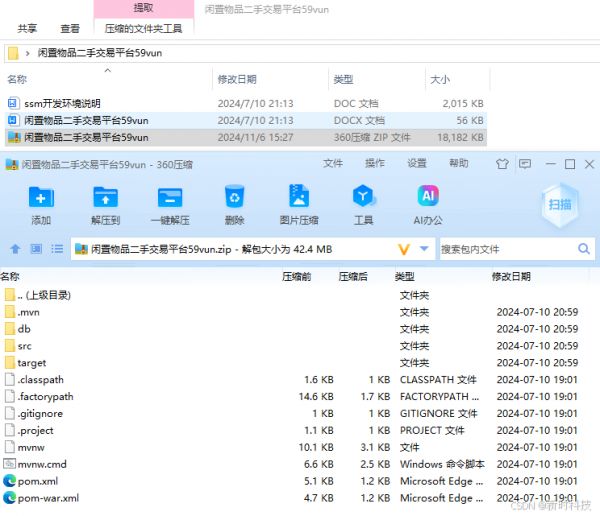Image resolution: width=600 pixels, height=516 pixels.
Task: Click the document icon of the ssm开发环境说明 row
Action: click(x=13, y=103)
